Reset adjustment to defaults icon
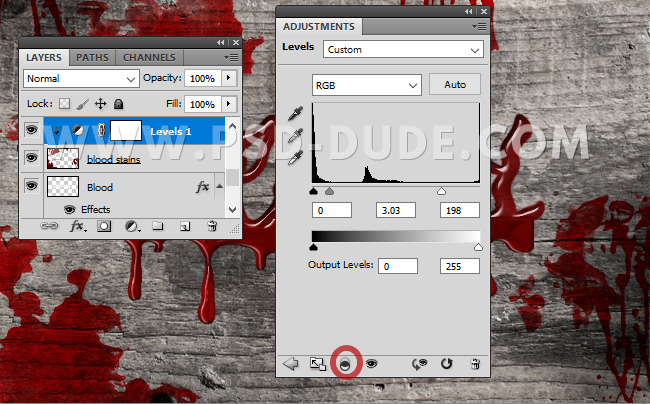This screenshot has height=404, width=650. 446,364
